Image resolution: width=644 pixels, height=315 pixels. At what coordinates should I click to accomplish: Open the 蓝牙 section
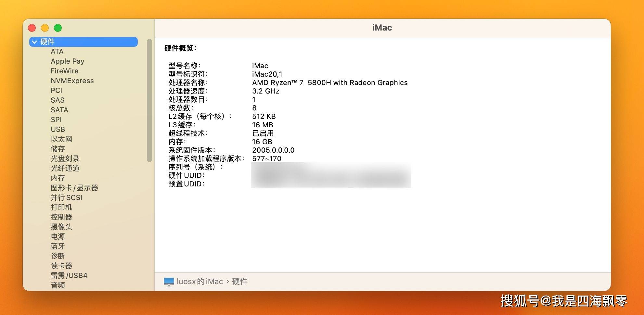tap(58, 246)
